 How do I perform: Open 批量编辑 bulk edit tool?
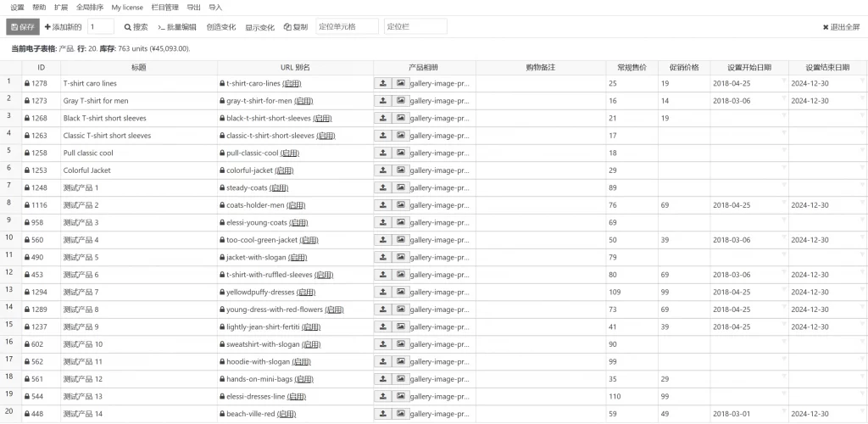pyautogui.click(x=179, y=27)
